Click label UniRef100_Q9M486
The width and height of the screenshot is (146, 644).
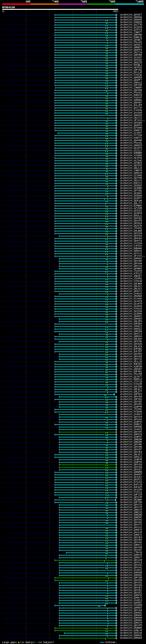(131, 427)
